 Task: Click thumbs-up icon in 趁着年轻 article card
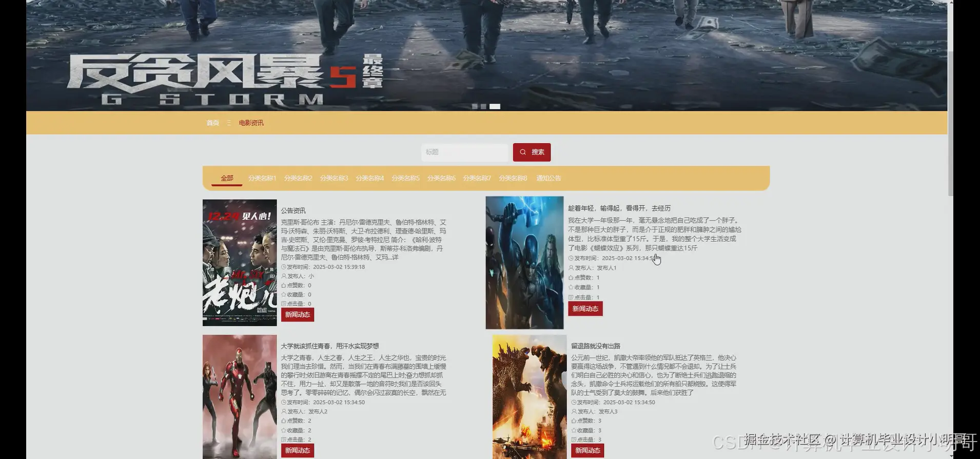[x=571, y=278]
